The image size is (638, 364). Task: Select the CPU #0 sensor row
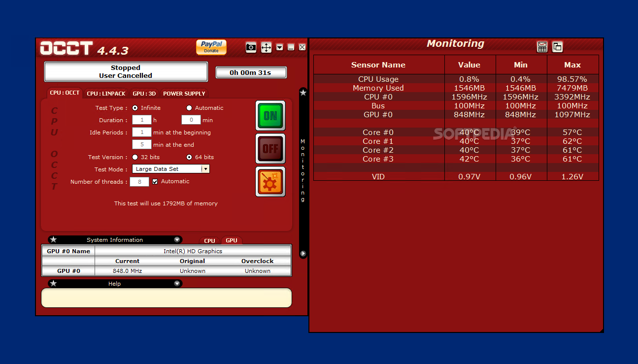pyautogui.click(x=456, y=97)
